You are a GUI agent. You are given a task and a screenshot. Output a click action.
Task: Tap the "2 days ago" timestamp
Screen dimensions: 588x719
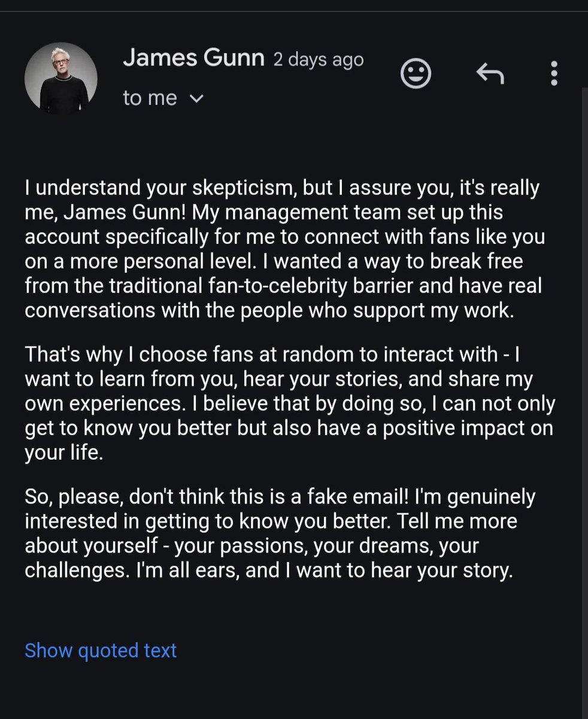pyautogui.click(x=319, y=60)
